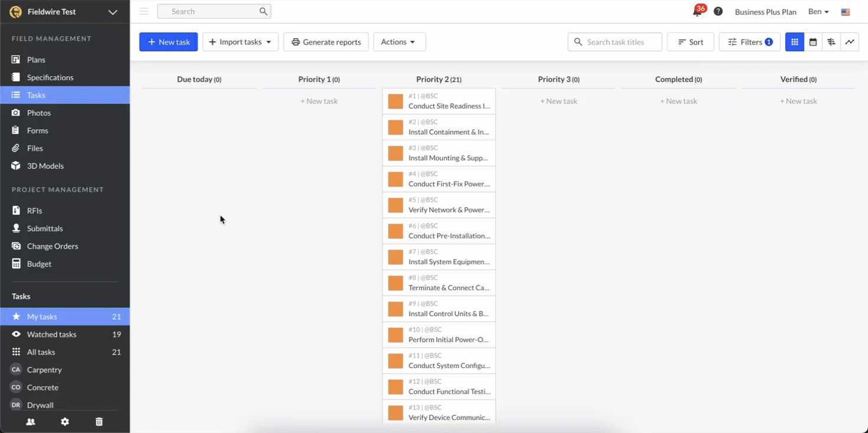Expand the Fieldwire Test project dropdown
Viewport: 868px width, 433px height.
(112, 12)
